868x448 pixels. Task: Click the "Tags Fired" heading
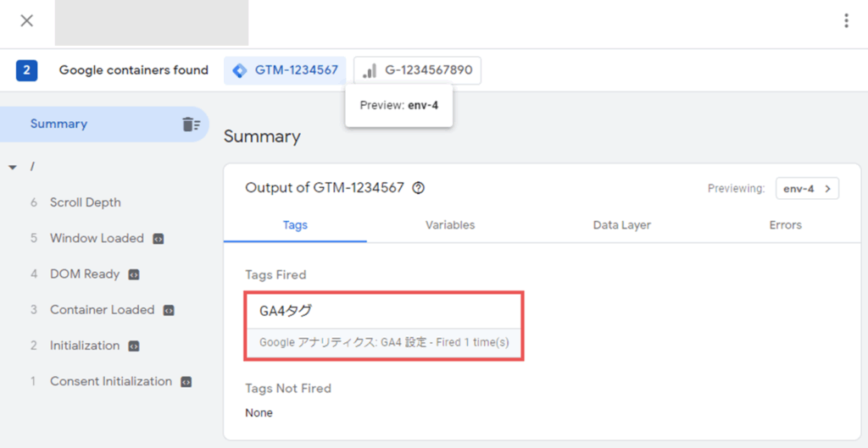[275, 274]
